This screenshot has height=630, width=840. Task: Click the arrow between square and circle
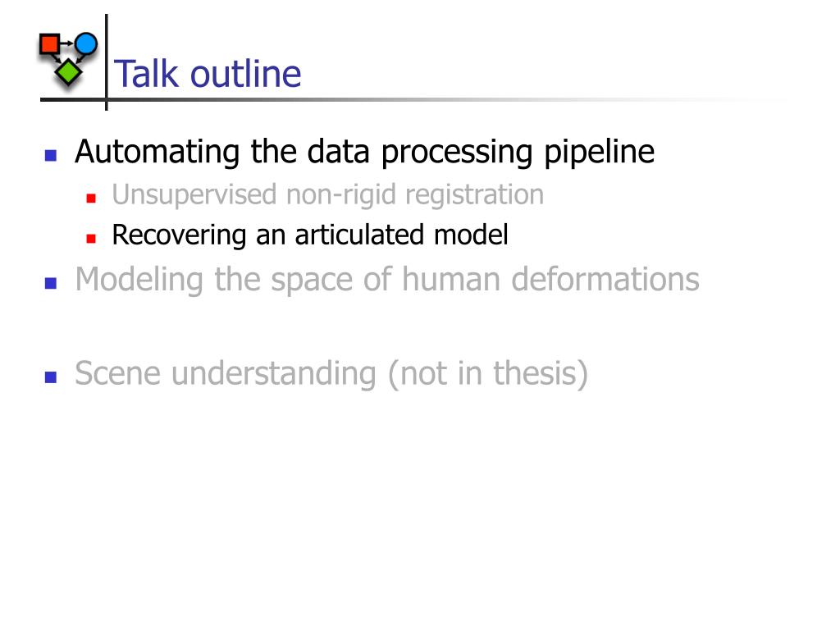(67, 43)
